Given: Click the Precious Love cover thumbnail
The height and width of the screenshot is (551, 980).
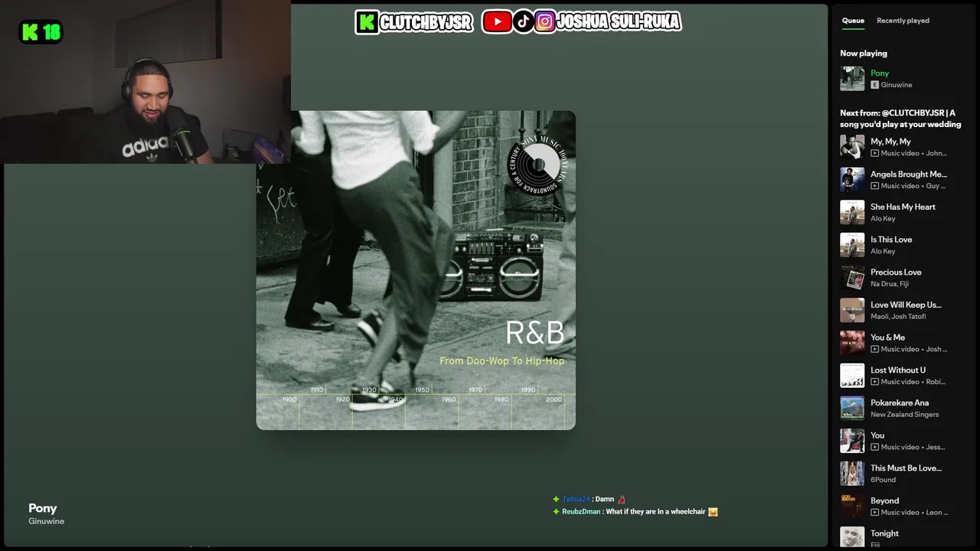Looking at the screenshot, I should [852, 278].
